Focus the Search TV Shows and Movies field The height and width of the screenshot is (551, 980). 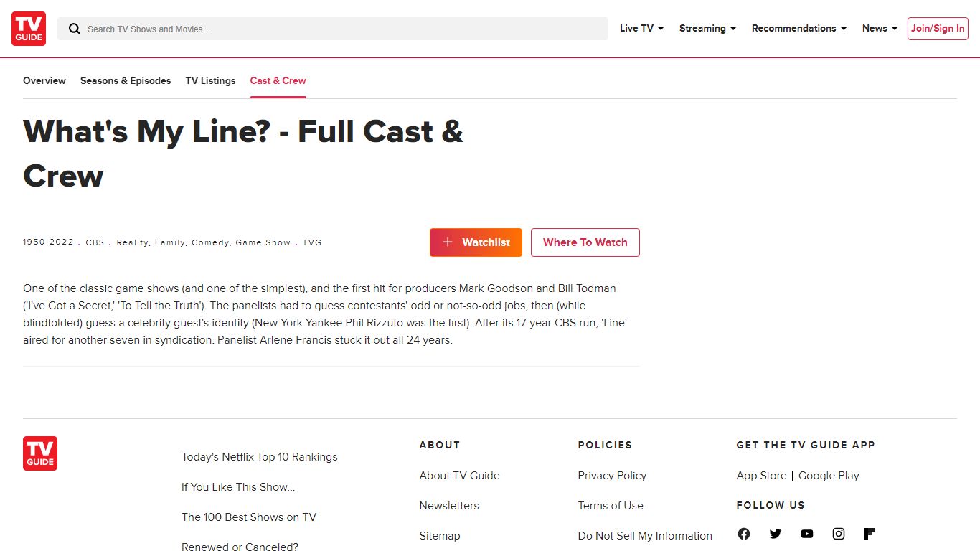click(x=333, y=29)
